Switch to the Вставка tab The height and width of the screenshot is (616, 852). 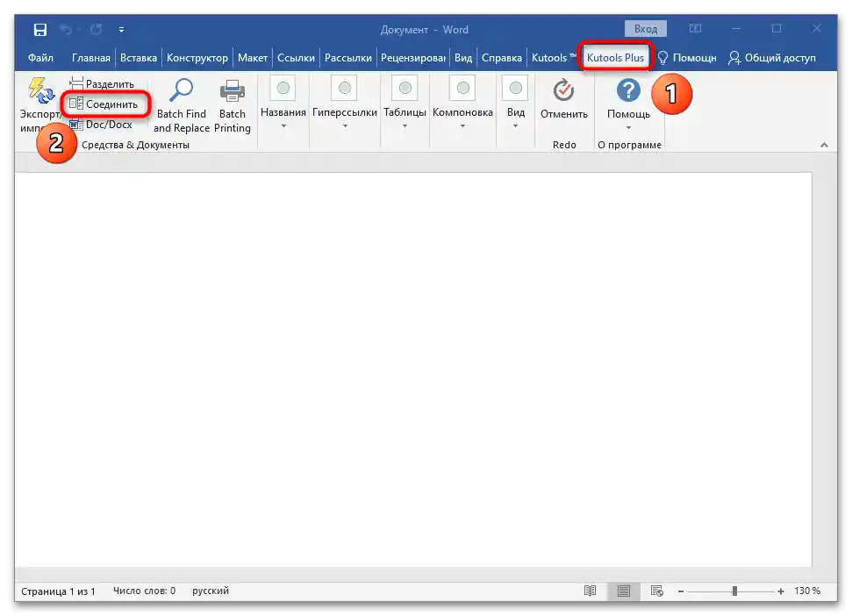pos(139,58)
